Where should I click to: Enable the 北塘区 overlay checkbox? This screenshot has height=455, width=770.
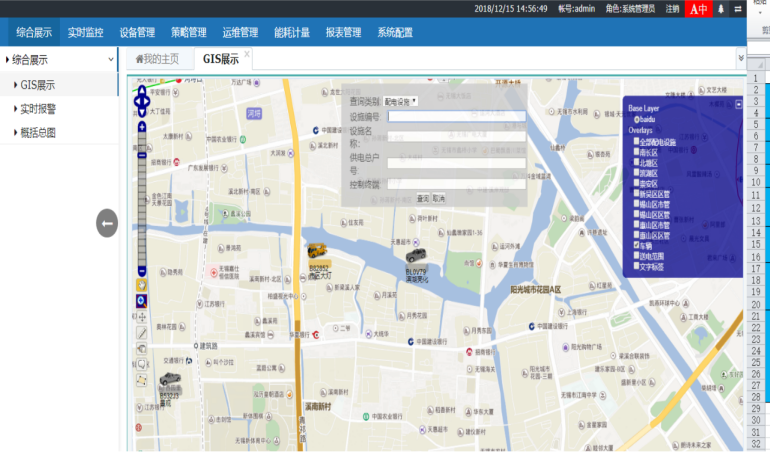[x=636, y=162]
